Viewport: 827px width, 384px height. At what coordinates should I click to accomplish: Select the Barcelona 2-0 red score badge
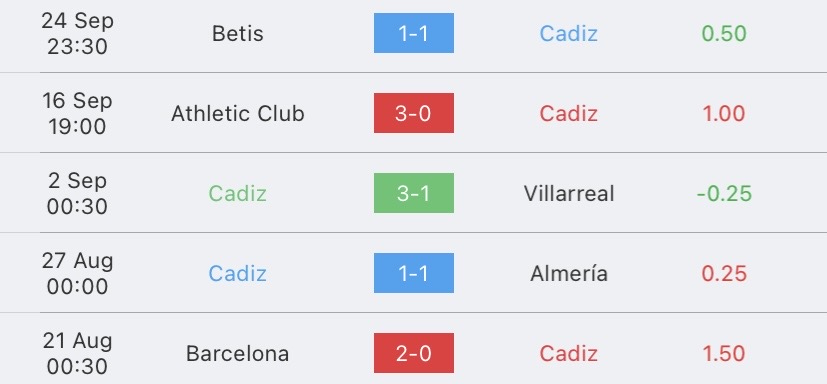click(x=414, y=353)
